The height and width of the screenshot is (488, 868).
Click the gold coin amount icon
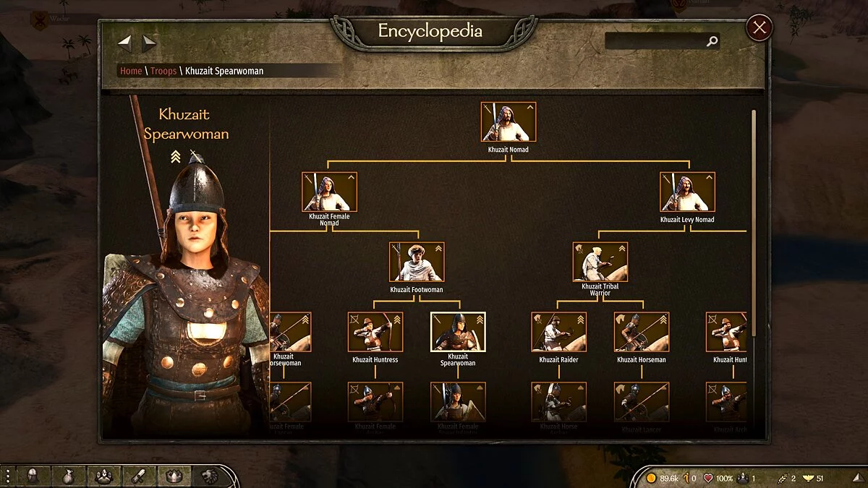[651, 478]
